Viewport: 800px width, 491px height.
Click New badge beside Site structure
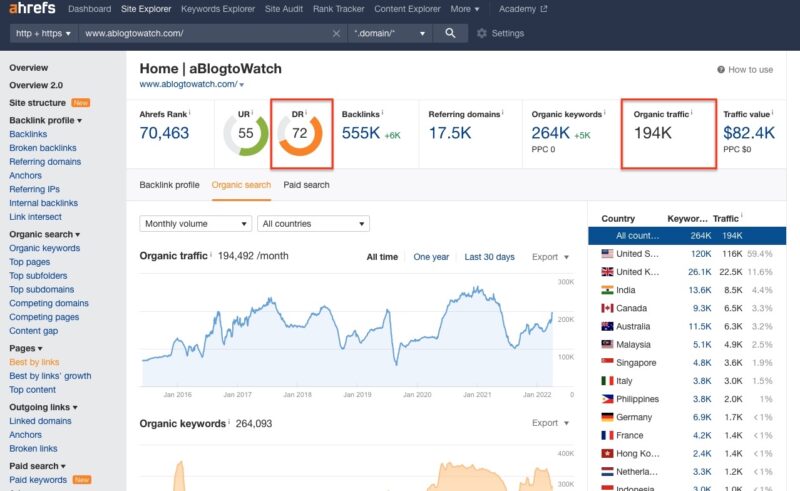pos(81,103)
